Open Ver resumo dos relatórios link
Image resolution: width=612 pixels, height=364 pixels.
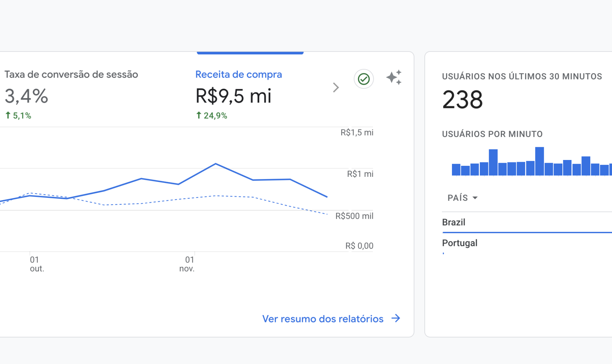tap(323, 319)
